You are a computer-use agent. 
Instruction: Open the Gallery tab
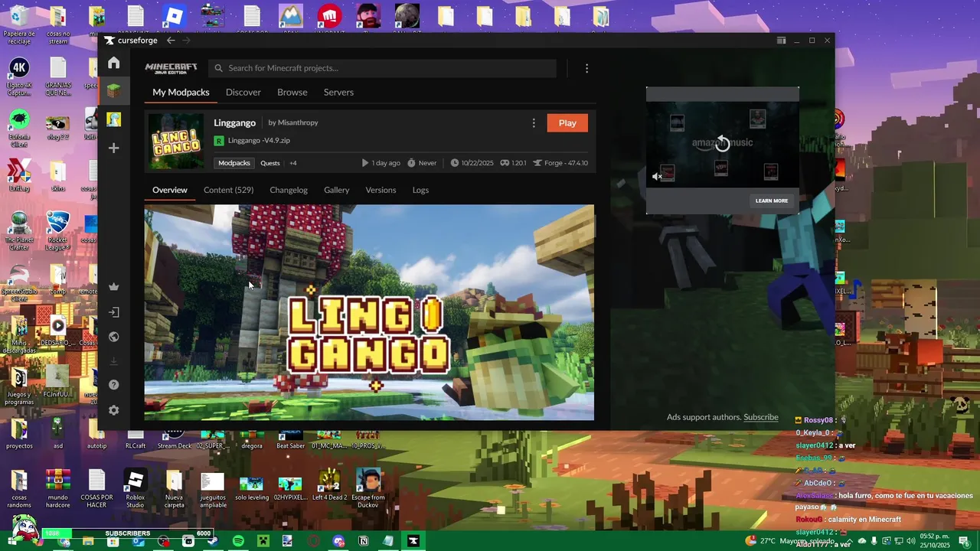(336, 190)
